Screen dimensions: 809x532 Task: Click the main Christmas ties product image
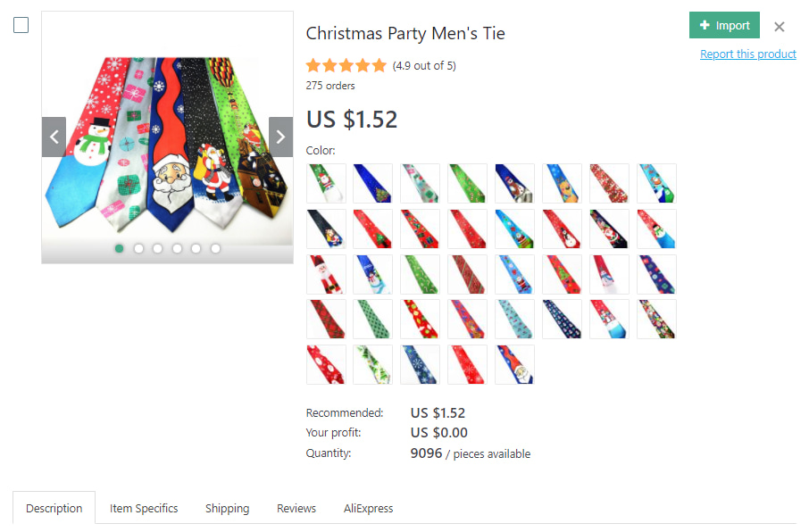click(167, 138)
